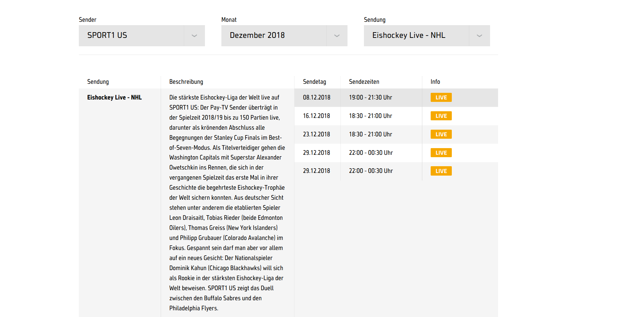Click the Sendung label above the third dropdown
Screen dimensions: 644x317
[375, 20]
